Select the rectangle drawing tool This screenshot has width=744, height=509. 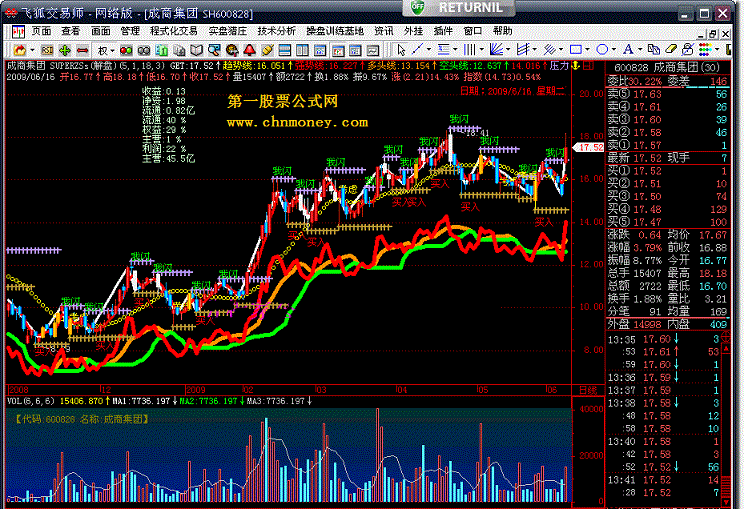click(576, 49)
